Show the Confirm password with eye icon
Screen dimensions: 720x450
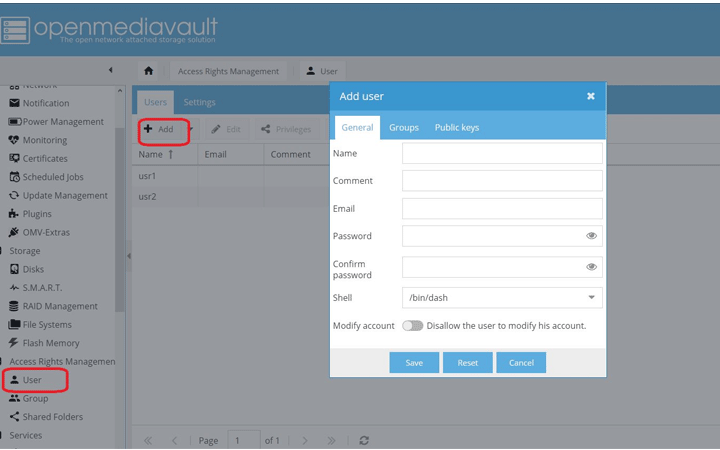pyautogui.click(x=591, y=267)
